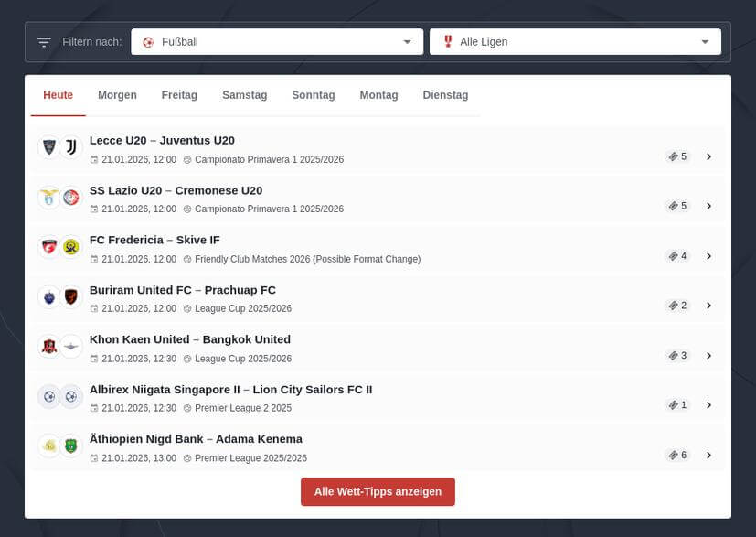
Task: Click the filter lines icon beside 'Filtern nach'
Action: click(44, 42)
